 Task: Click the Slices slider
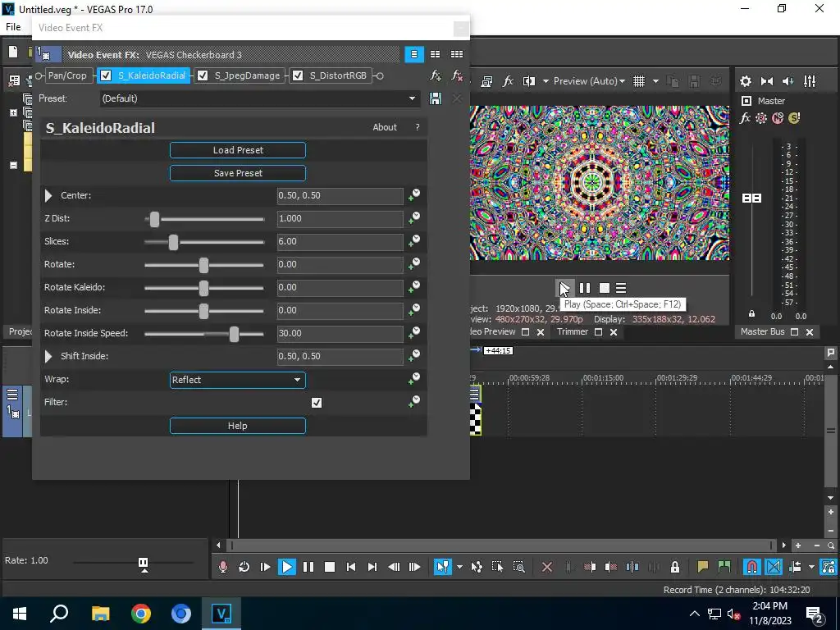204,242
